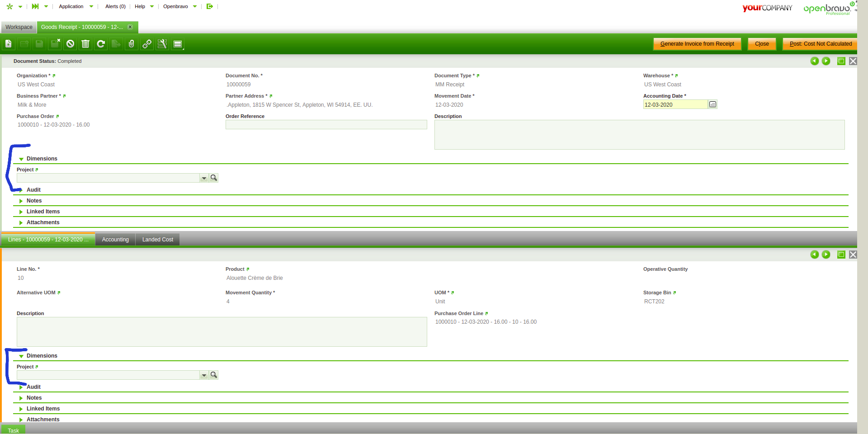
Task: Click the orange Close button
Action: [762, 44]
